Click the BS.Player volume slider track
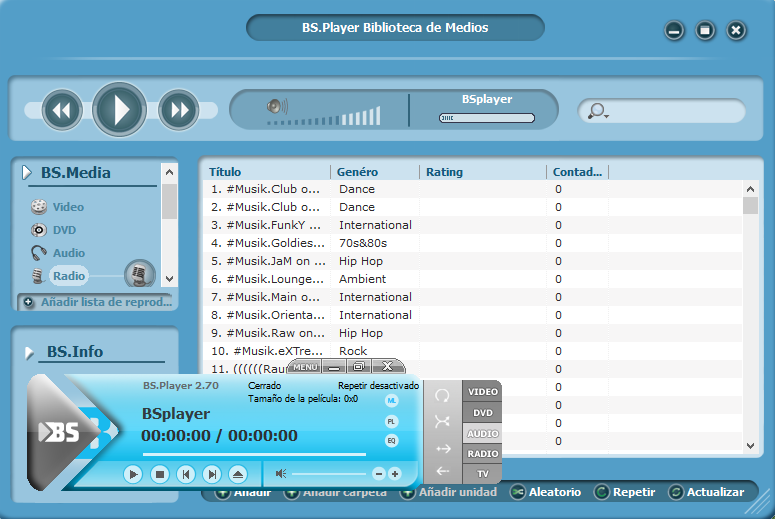 tap(329, 474)
